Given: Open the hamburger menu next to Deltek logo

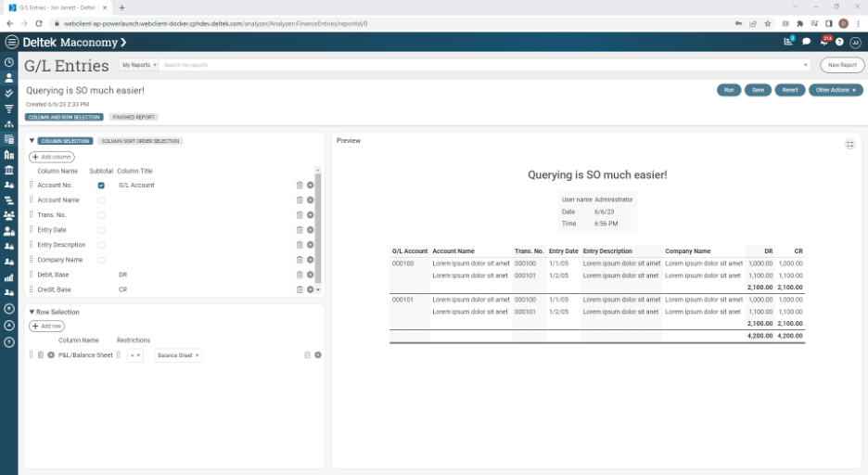Looking at the screenshot, I should 11,42.
